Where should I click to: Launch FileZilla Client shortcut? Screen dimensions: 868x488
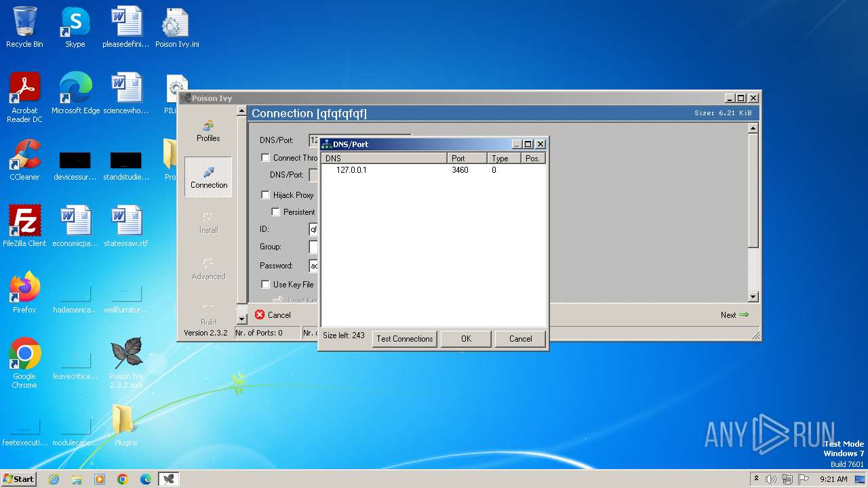[24, 226]
